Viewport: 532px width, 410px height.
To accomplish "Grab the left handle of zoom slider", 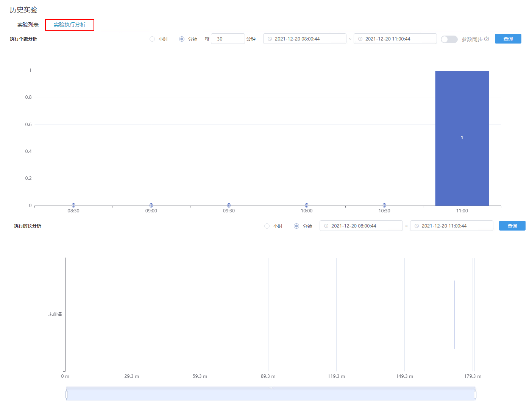I will pyautogui.click(x=67, y=395).
